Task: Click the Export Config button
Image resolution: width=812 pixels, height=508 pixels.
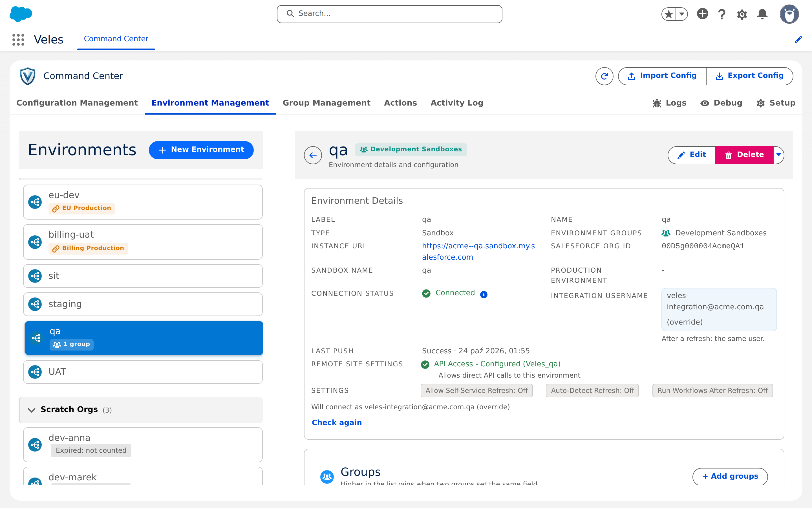Action: (750, 76)
